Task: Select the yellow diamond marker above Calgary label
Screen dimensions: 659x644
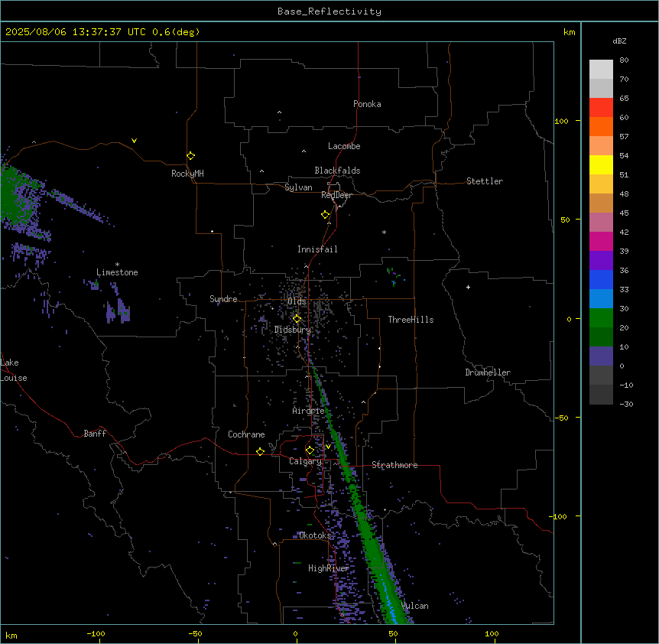Action: pyautogui.click(x=310, y=450)
